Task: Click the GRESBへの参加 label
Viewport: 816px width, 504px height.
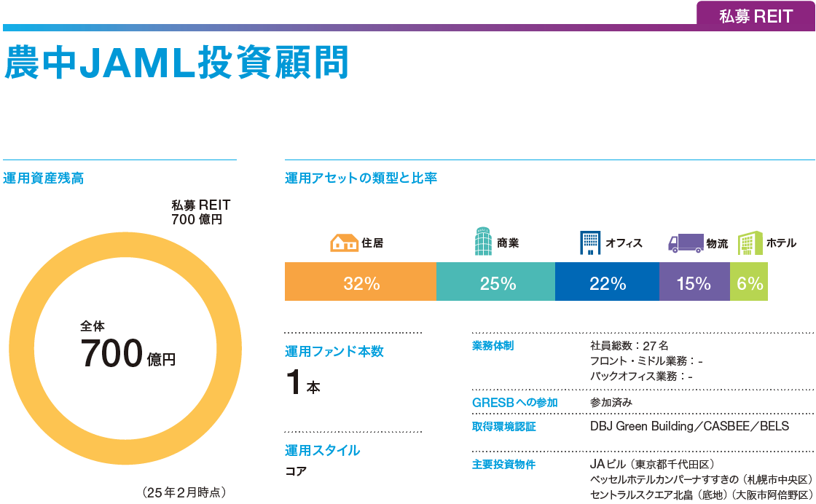Action: 514,402
